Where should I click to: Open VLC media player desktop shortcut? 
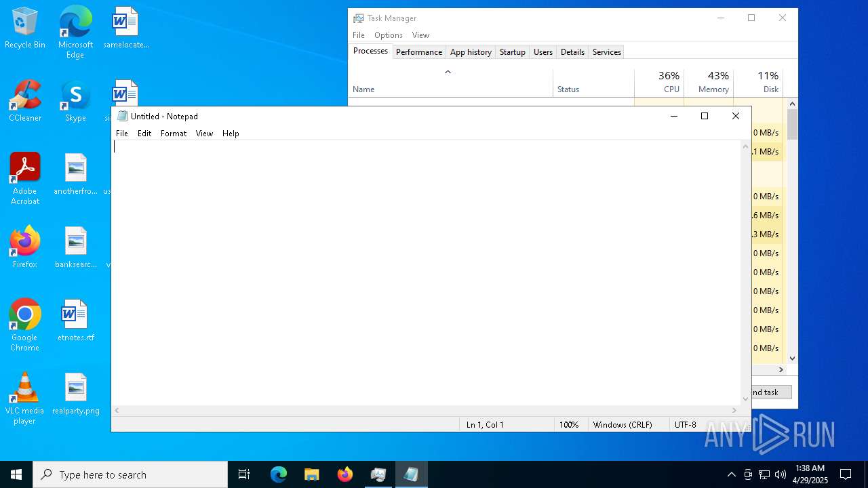coord(25,399)
